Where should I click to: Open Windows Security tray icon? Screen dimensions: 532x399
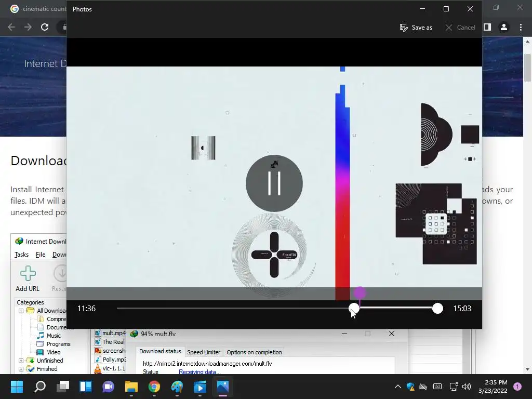coord(410,387)
